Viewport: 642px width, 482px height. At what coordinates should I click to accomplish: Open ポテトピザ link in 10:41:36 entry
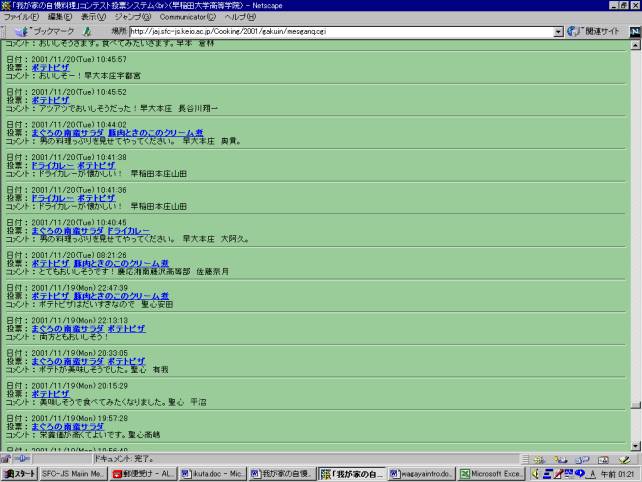96,198
